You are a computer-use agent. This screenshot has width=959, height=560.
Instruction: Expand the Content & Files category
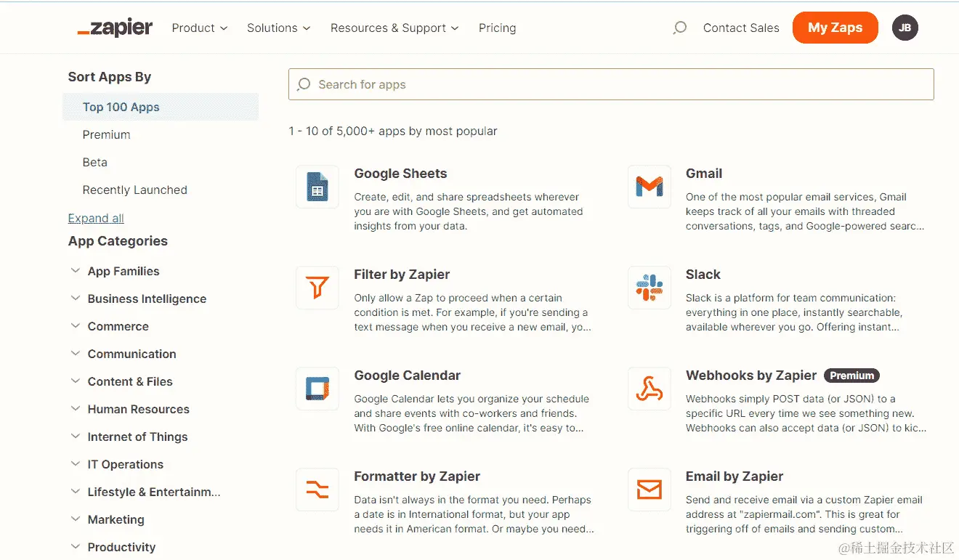click(121, 381)
